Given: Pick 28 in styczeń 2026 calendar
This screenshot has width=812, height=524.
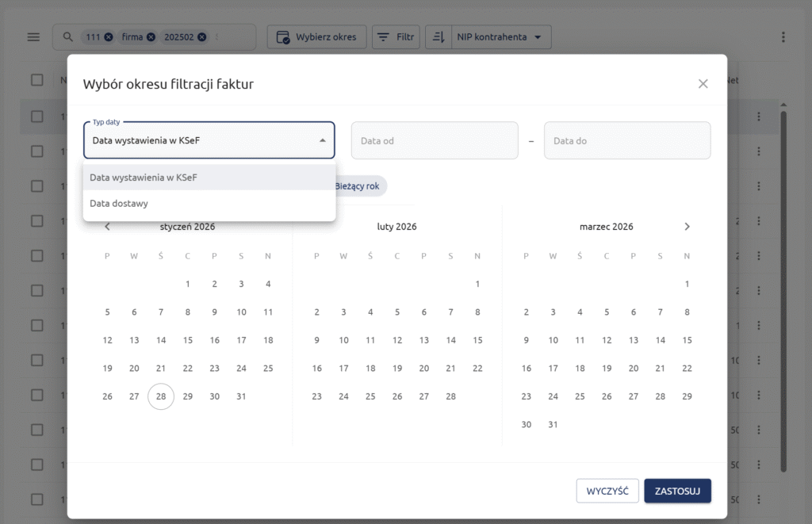Looking at the screenshot, I should point(161,396).
